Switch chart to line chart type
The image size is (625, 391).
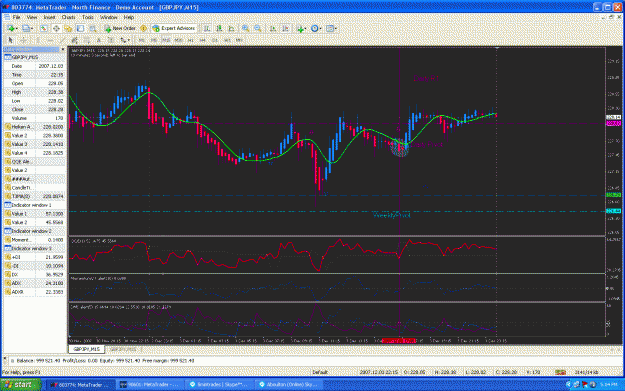(x=231, y=28)
